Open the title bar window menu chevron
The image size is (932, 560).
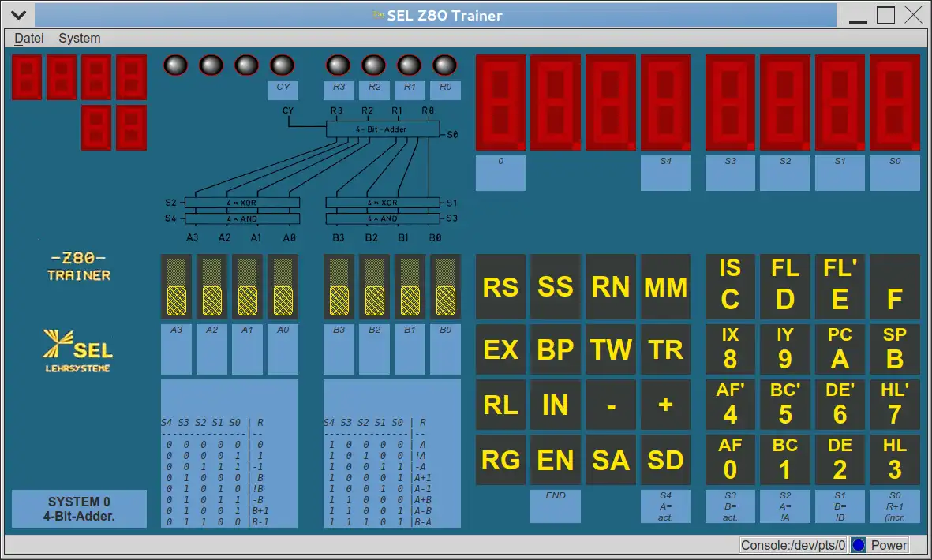tap(18, 15)
